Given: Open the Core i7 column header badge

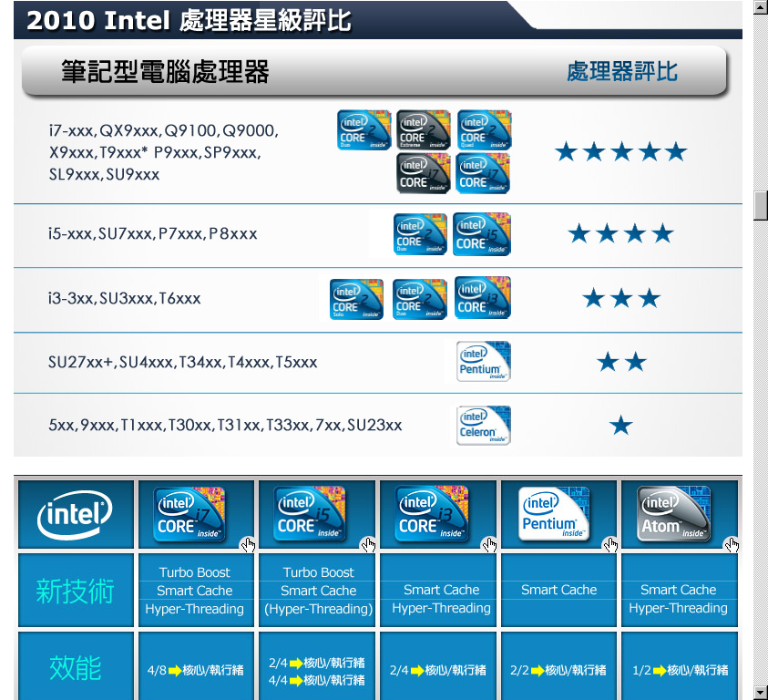Looking at the screenshot, I should [x=189, y=514].
